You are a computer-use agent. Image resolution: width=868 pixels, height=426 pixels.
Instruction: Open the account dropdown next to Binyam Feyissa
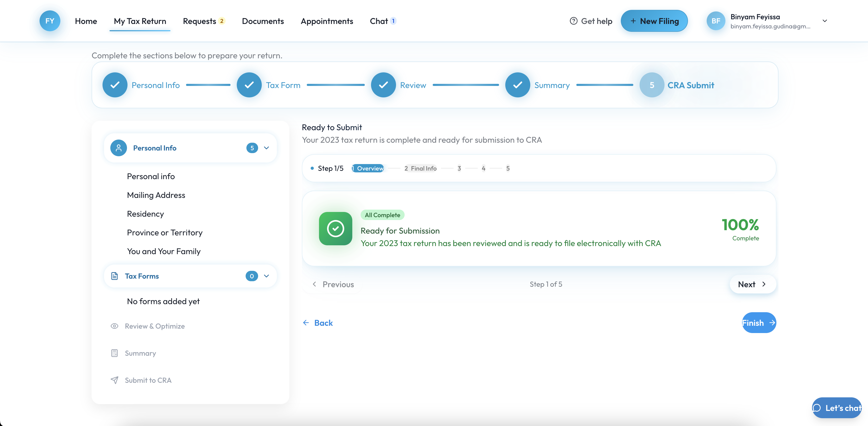click(825, 21)
